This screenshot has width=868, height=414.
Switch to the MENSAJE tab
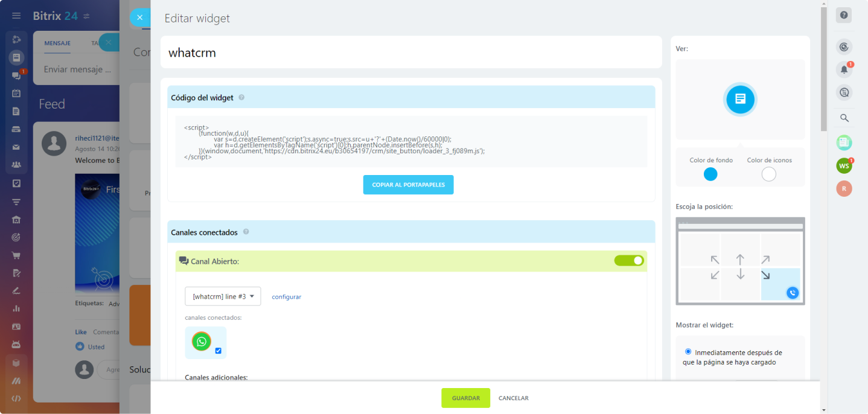tap(57, 43)
